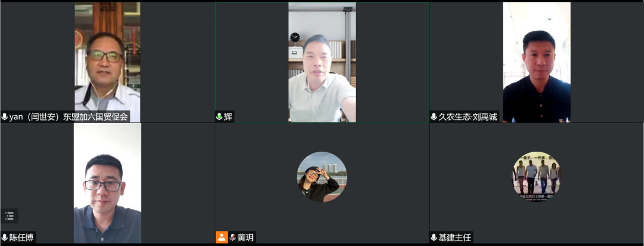
Task: Select the video feed of yan（闫世安）
Action: (107, 62)
